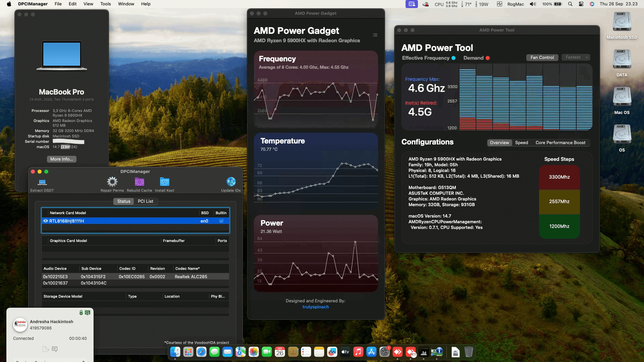Screen dimensions: 644x362
Task: Click the More Info... button
Action: (x=61, y=159)
